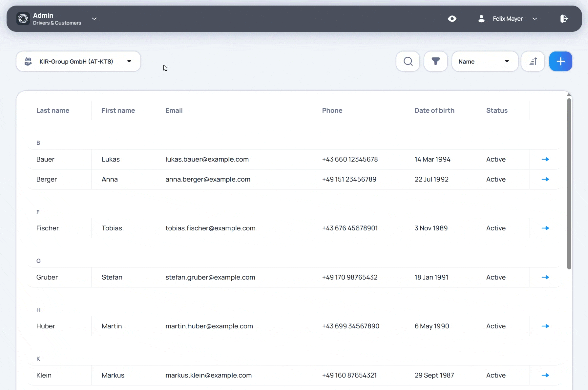Click first name Stefan
Screen dimensions: 588x390
[112, 277]
